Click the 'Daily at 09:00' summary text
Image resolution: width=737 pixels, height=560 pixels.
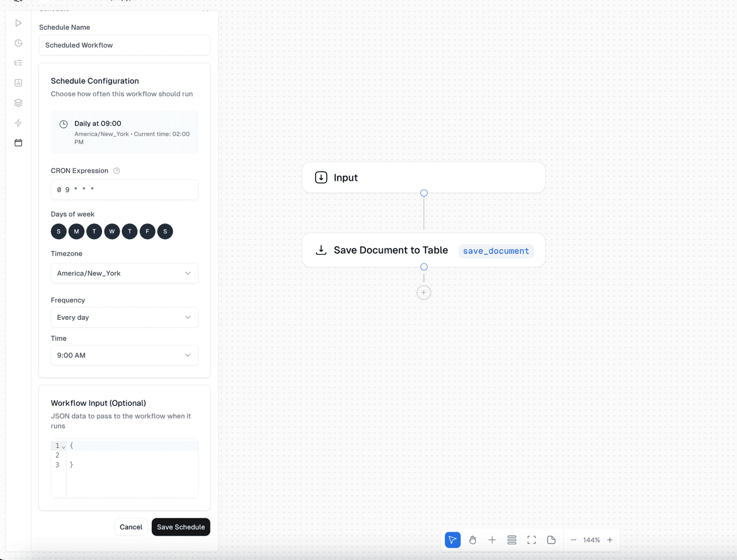pos(98,124)
